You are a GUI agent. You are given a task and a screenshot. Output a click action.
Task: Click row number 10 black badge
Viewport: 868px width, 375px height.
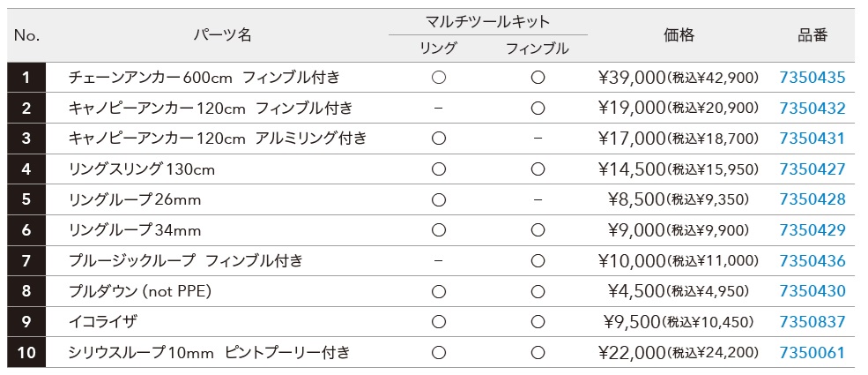point(26,352)
